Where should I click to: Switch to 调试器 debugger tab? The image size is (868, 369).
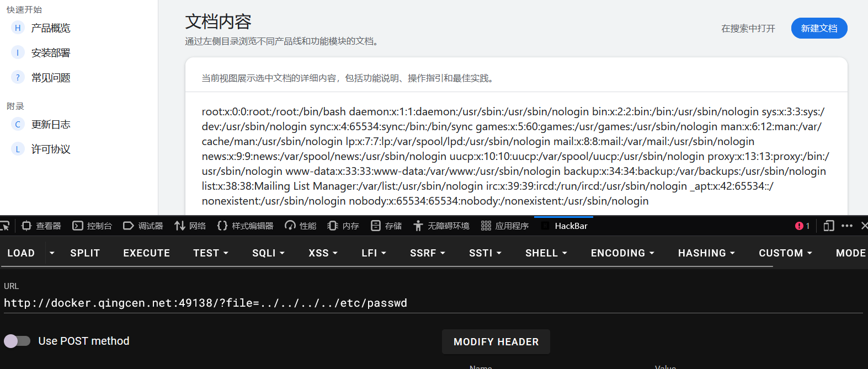(x=143, y=226)
